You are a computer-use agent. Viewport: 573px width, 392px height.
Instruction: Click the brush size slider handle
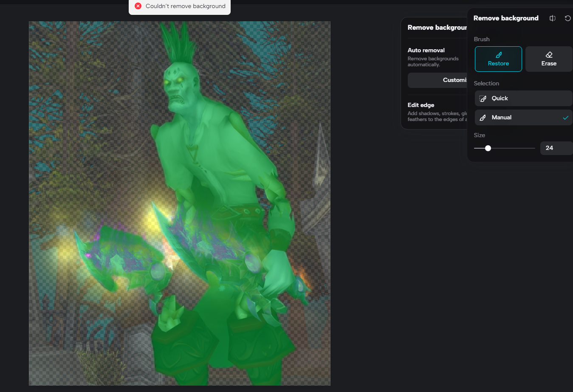[488, 148]
